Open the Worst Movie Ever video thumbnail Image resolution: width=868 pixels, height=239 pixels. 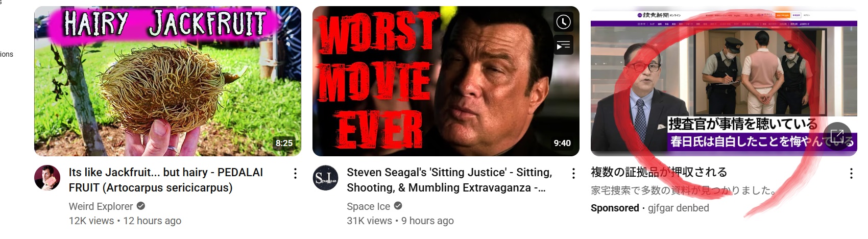[446, 81]
